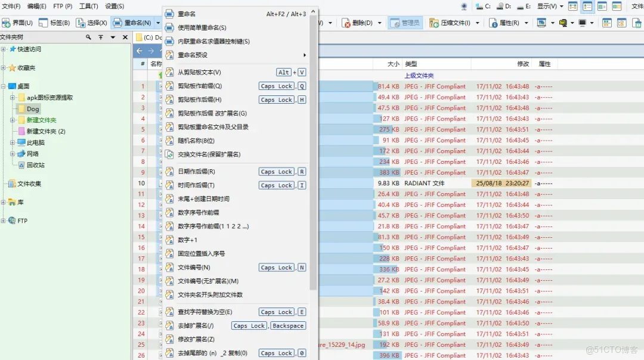
Task: Enable the highlighted list view mode icon
Action: [x=587, y=7]
